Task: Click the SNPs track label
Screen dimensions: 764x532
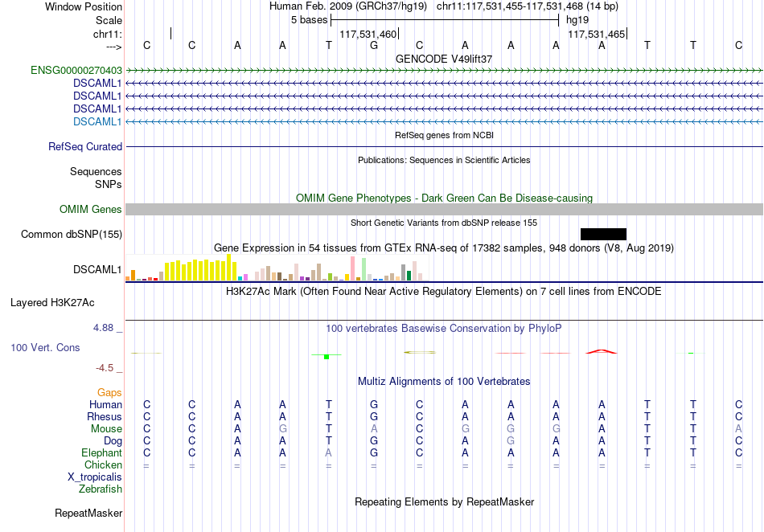Action: click(x=109, y=184)
